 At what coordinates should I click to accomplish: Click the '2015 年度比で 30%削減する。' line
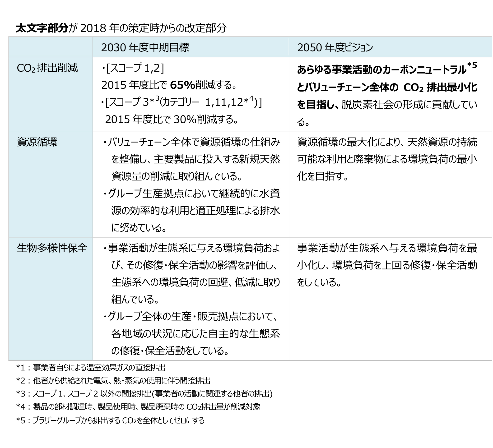tap(172, 119)
